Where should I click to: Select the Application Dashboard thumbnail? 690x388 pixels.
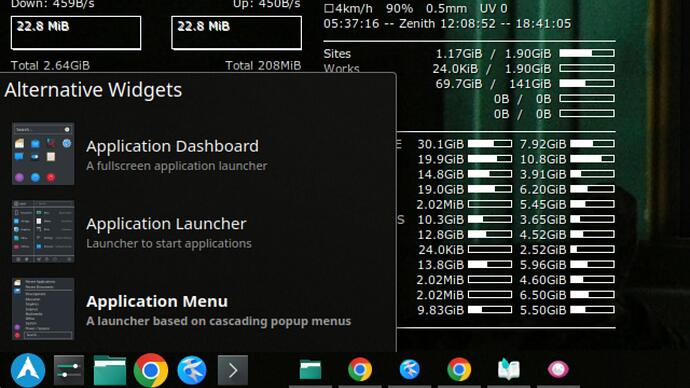[43, 154]
